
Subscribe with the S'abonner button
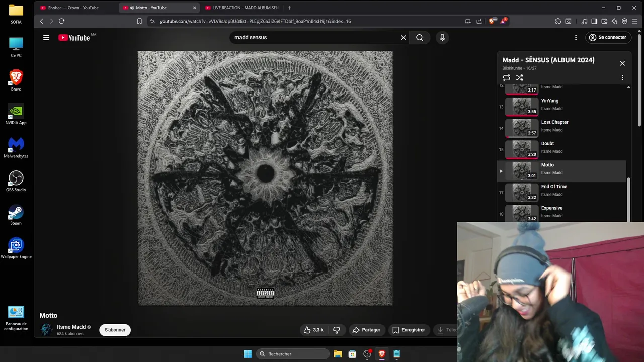[x=115, y=330]
